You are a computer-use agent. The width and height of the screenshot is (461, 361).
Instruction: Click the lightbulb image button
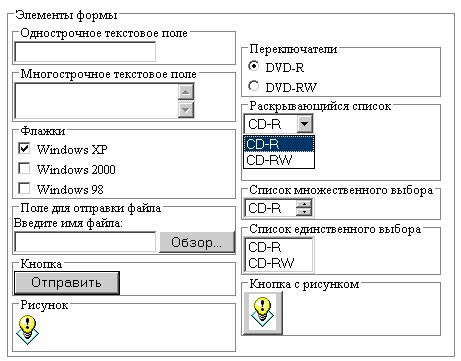(263, 313)
